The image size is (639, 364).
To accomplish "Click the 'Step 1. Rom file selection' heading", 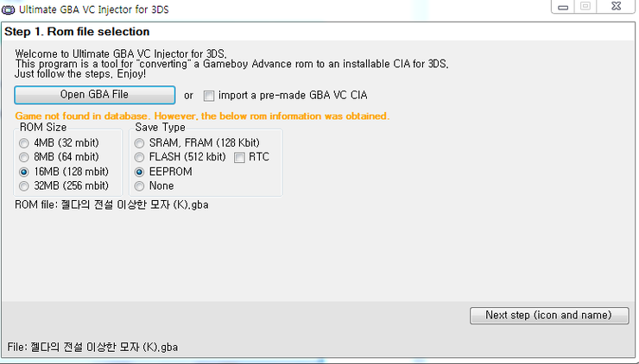I will 77,32.
